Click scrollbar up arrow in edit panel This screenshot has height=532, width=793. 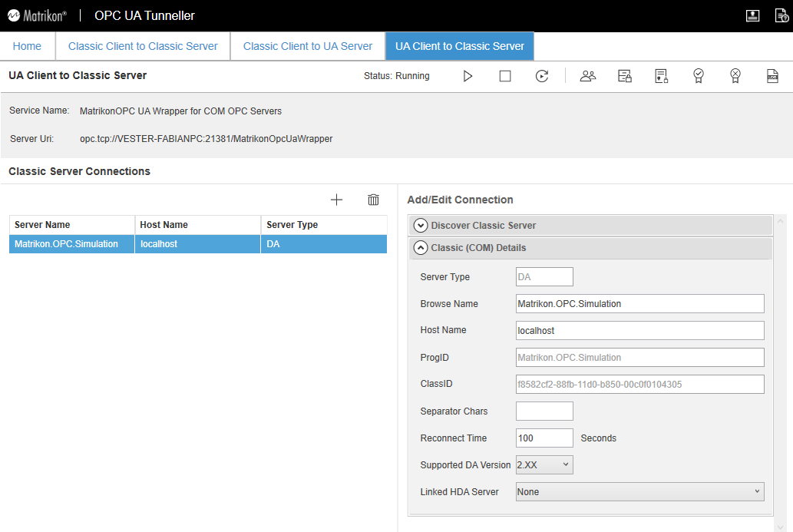781,221
